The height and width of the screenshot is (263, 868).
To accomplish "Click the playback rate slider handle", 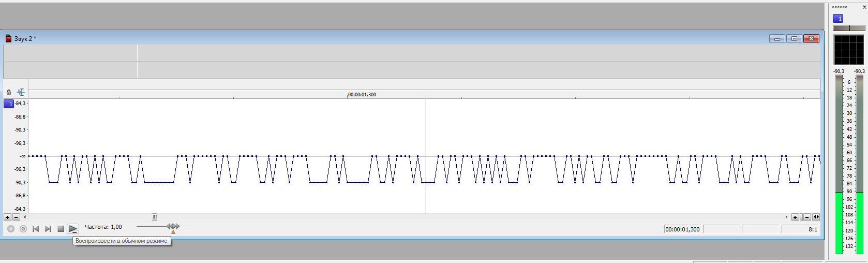I will (173, 226).
